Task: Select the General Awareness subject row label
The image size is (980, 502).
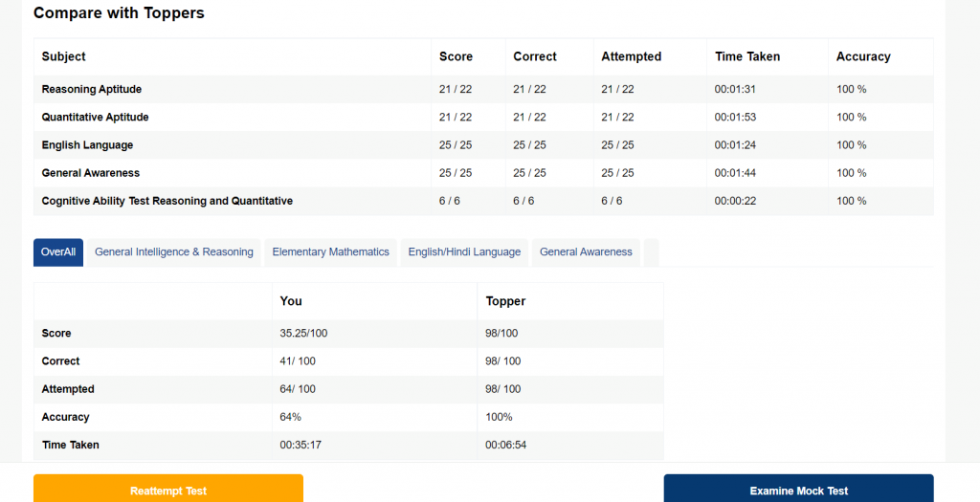Action: click(x=91, y=173)
